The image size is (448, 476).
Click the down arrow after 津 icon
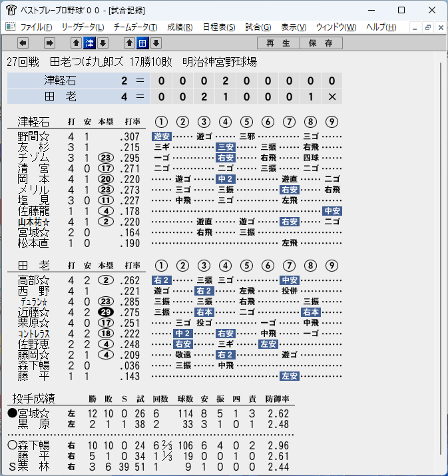click(x=103, y=43)
